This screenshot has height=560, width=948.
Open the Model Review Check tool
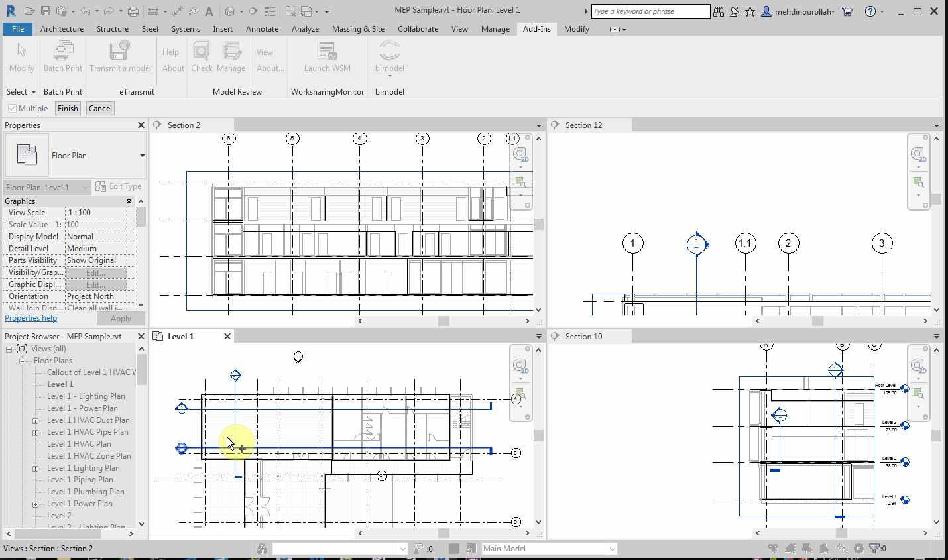pyautogui.click(x=202, y=52)
